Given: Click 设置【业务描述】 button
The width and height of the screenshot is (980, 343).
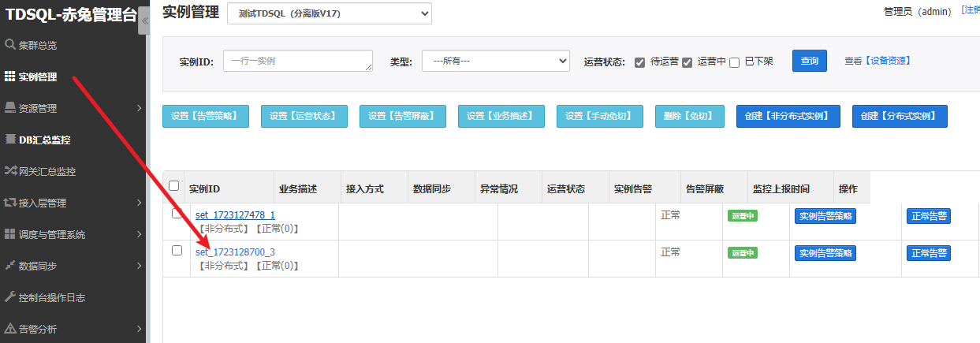Looking at the screenshot, I should [501, 116].
